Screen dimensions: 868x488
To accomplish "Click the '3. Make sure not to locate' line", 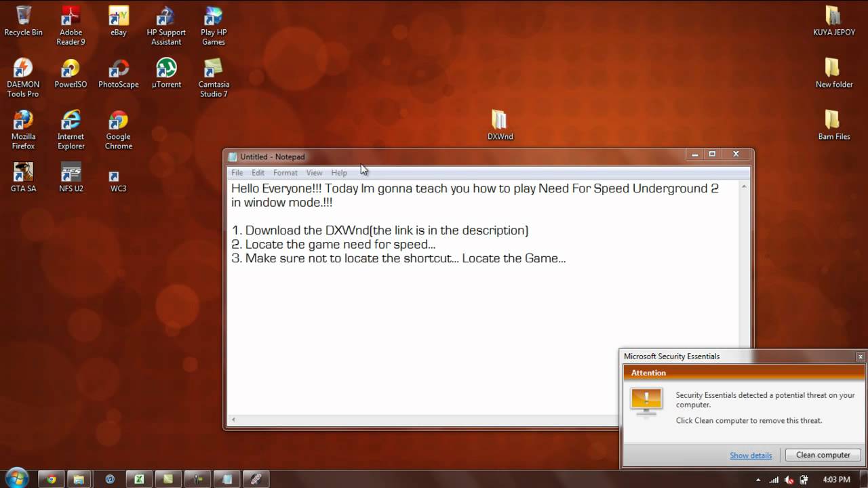I will click(x=399, y=258).
